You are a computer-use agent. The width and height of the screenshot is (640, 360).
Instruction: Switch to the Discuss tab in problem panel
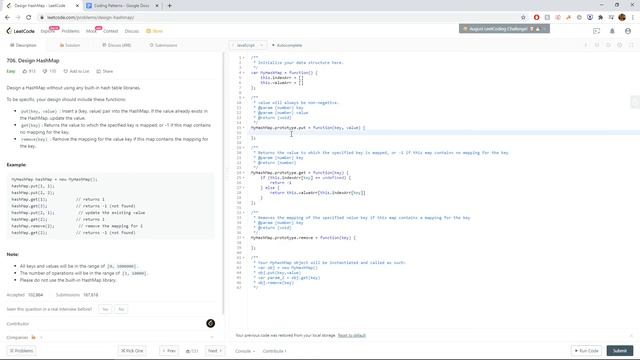coord(117,45)
